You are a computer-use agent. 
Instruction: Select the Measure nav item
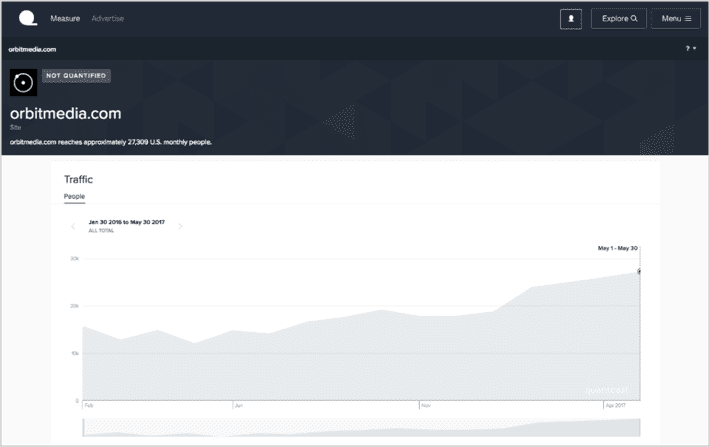point(65,19)
